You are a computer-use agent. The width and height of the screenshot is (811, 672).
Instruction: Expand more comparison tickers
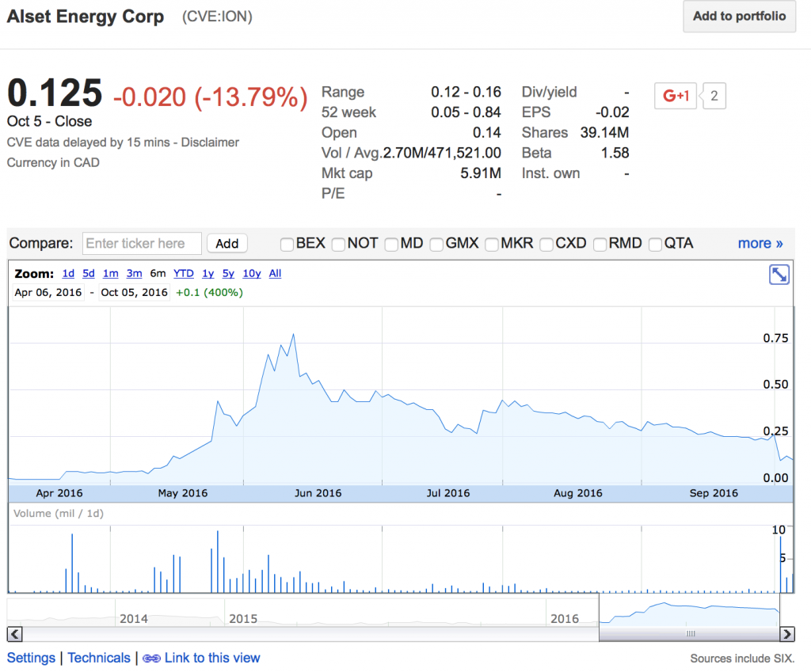point(760,243)
